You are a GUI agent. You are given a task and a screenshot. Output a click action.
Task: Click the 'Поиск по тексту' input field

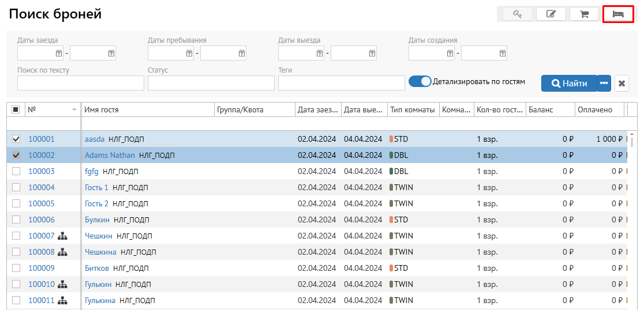80,83
